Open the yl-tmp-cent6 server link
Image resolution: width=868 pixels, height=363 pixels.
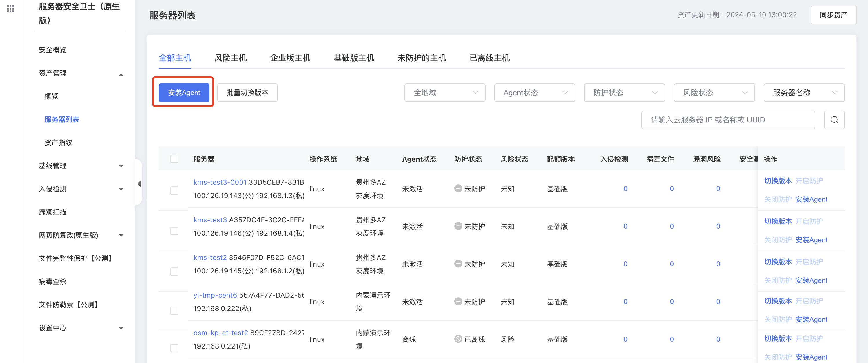[215, 295]
